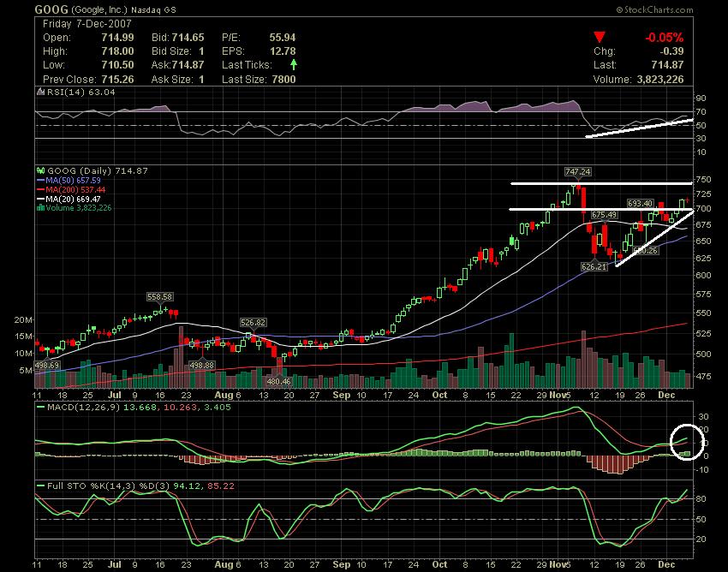Click the green up arrow beside Last Ticks

point(294,64)
